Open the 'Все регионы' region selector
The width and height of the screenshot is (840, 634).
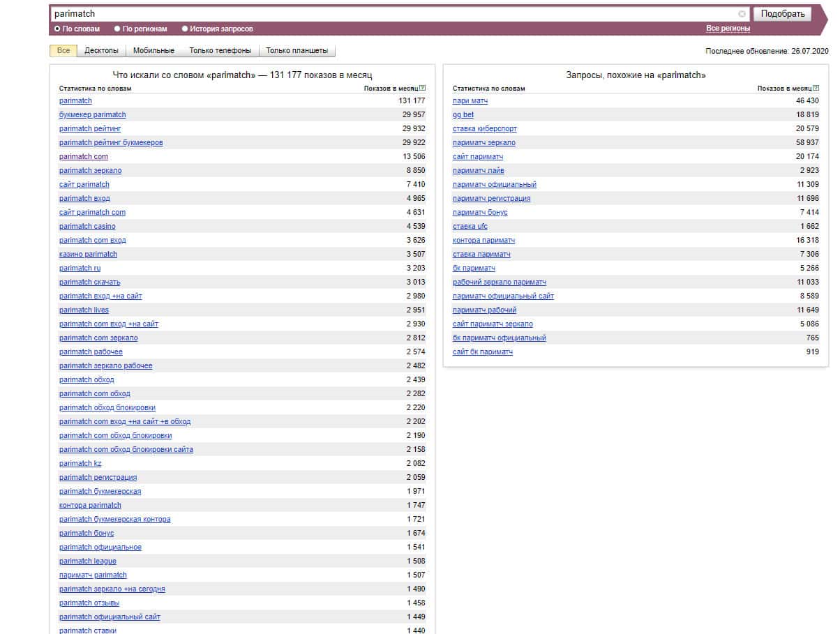[x=728, y=29]
